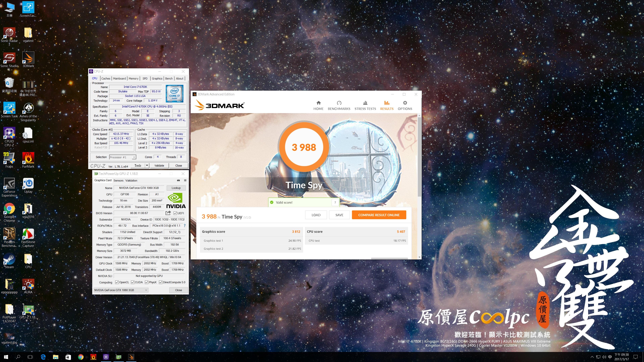Open the GPU-Z hamburger menu icon

click(185, 180)
